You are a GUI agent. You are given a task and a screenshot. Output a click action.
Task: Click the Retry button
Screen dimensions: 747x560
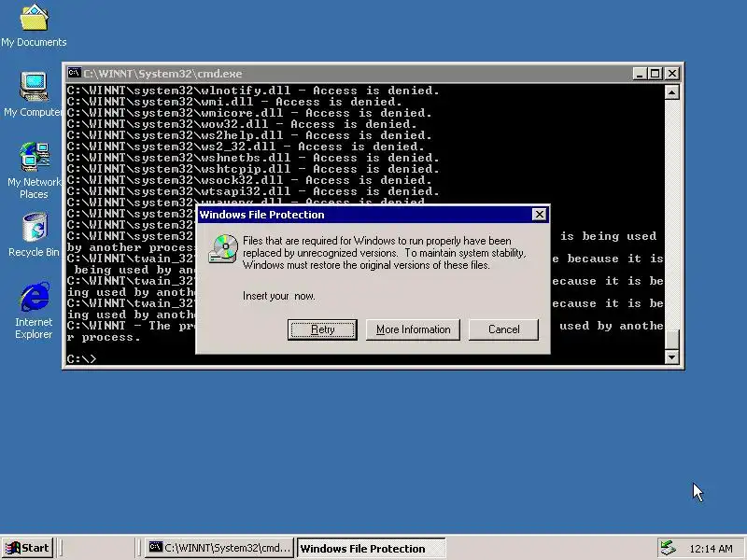point(322,329)
